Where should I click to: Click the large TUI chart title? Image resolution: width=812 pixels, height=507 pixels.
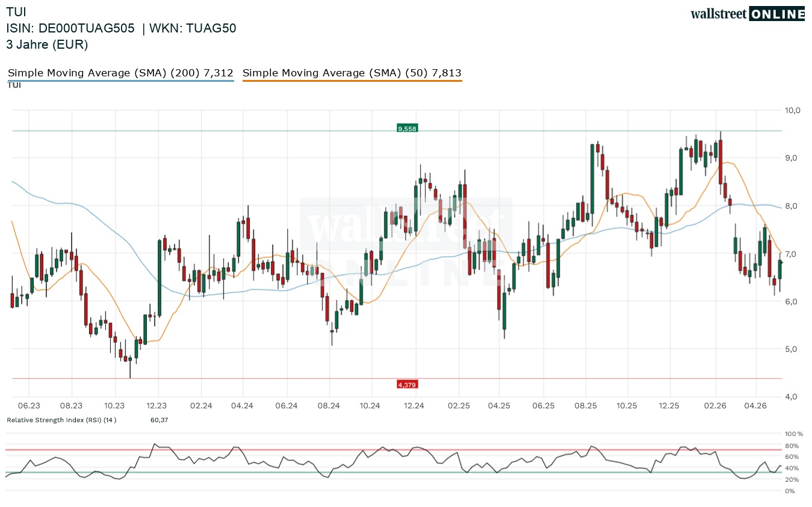(16, 11)
